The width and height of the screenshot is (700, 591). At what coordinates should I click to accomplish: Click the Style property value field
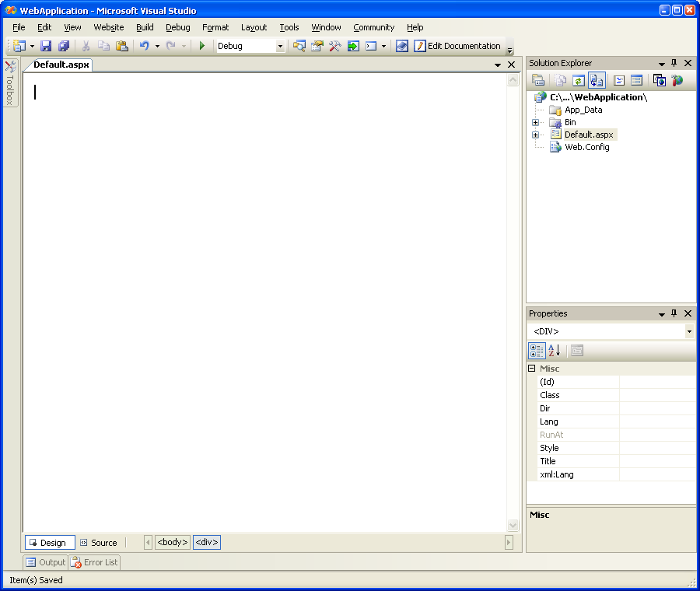(657, 448)
